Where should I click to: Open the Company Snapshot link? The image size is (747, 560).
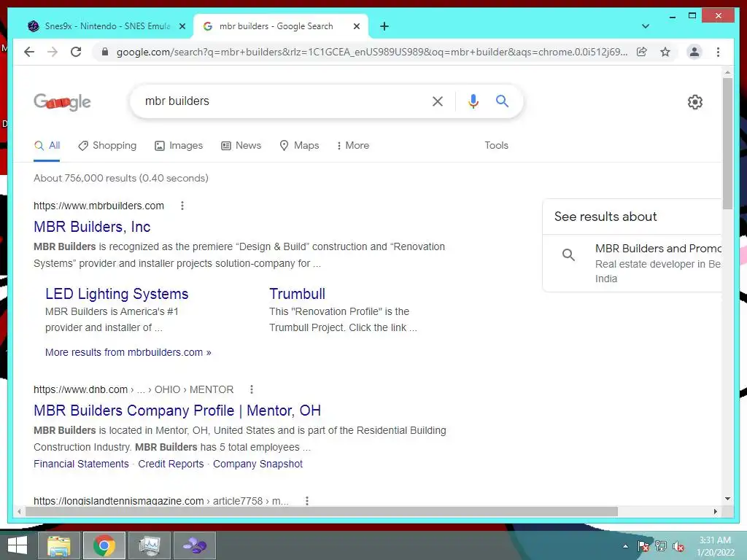pos(258,464)
